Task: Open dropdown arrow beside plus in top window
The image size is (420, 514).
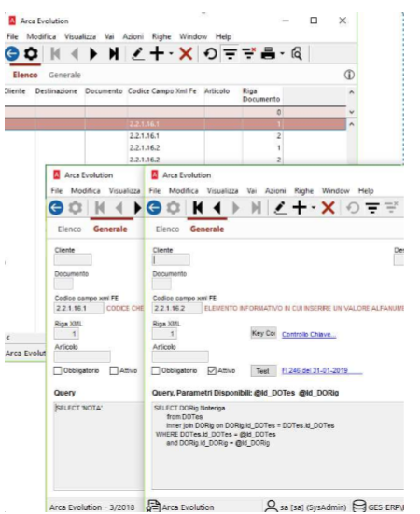Action: [171, 53]
